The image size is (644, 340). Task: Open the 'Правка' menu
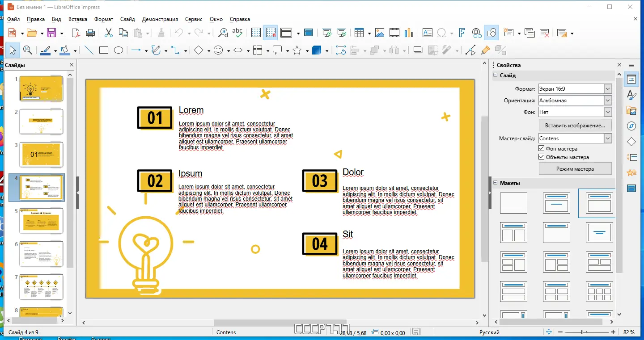(x=36, y=19)
